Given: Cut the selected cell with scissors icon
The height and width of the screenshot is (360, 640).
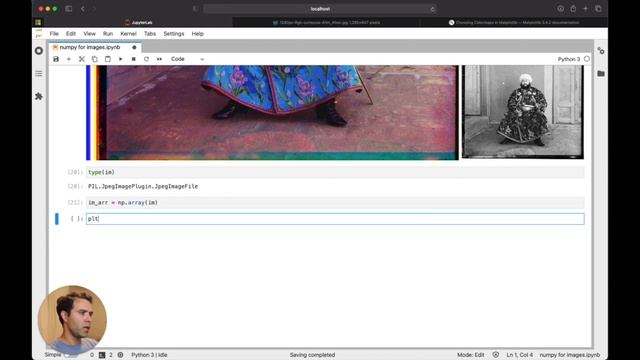Looking at the screenshot, I should 82,59.
